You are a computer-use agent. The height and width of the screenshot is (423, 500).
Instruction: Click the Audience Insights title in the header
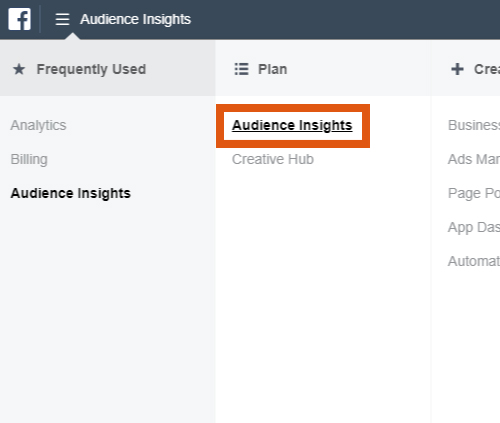pos(135,19)
